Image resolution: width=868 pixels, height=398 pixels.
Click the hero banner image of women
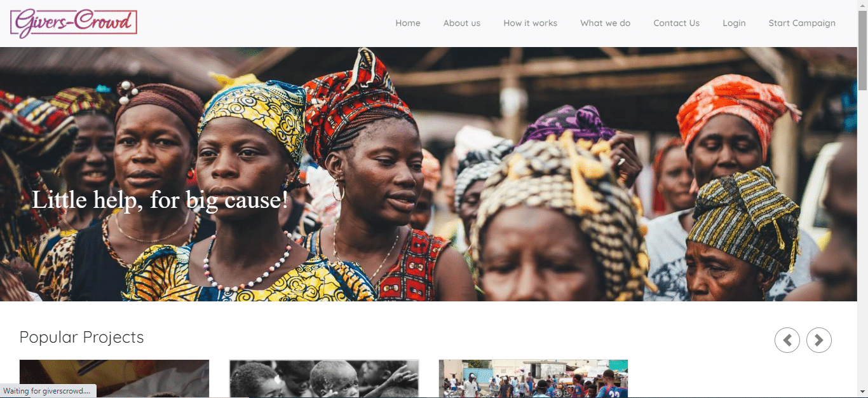(428, 174)
